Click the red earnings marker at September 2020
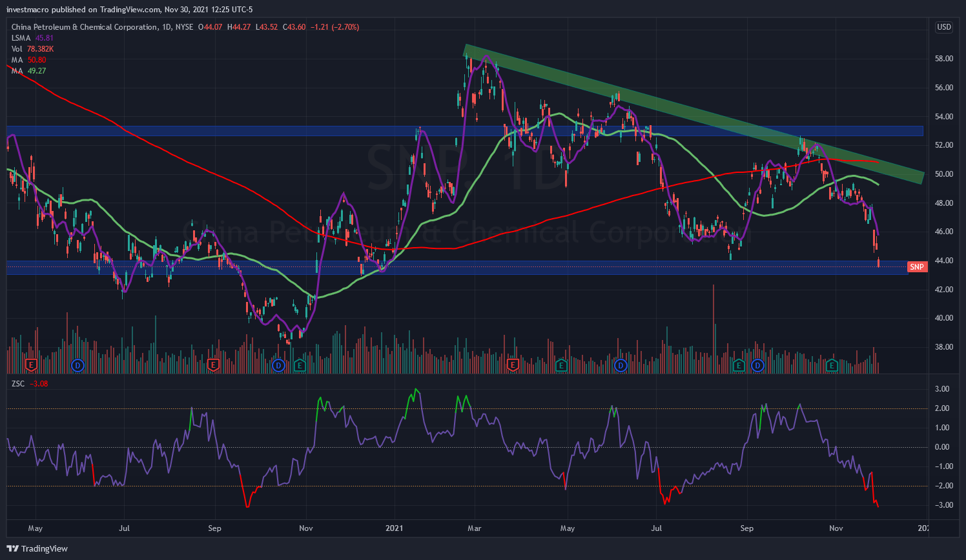The width and height of the screenshot is (966, 560). 212,365
